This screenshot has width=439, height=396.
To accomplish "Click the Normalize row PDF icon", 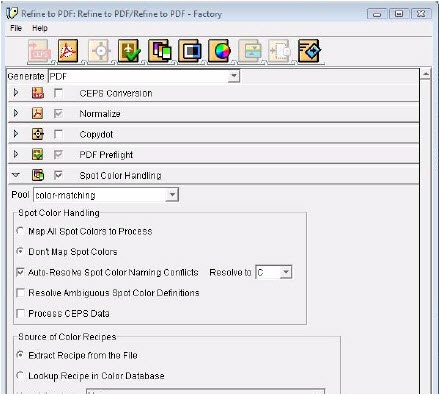I will click(38, 113).
